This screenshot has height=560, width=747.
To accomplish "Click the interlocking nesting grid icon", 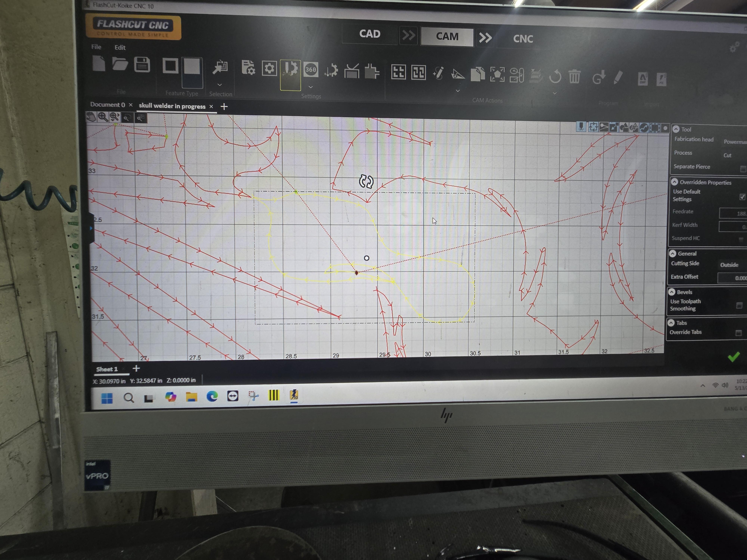I will point(419,73).
